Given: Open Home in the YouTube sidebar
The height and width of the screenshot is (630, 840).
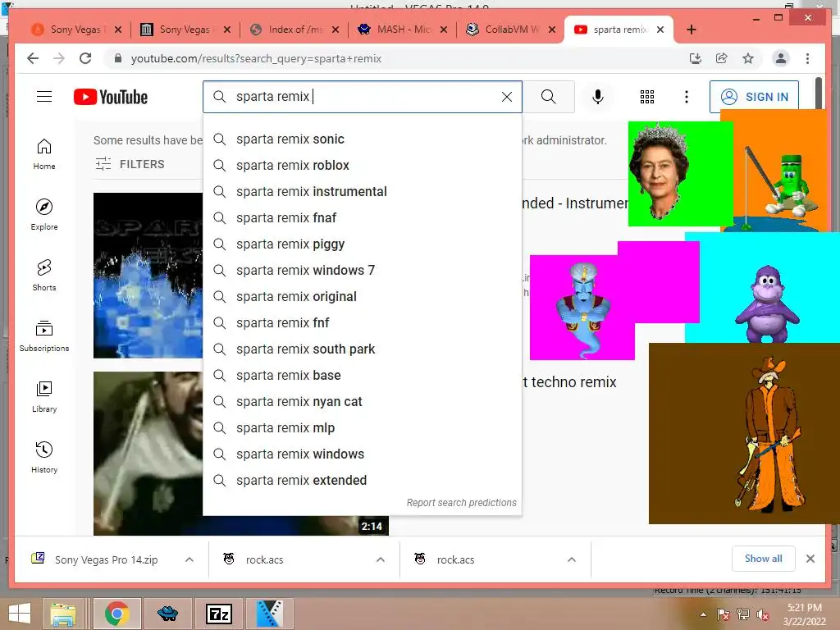Looking at the screenshot, I should (x=44, y=154).
